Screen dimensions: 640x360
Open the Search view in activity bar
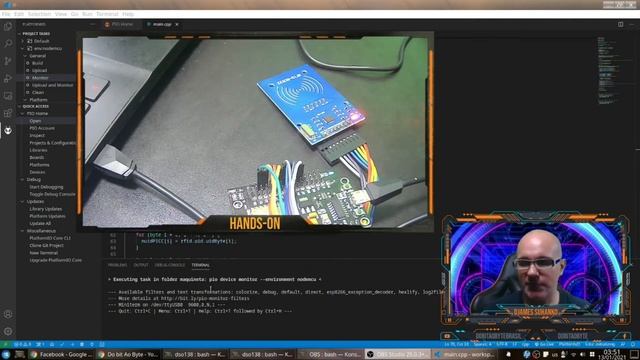[8, 44]
